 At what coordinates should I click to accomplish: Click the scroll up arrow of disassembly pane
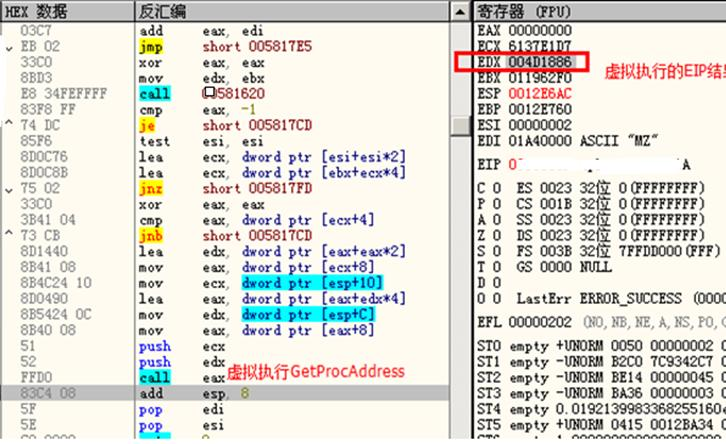pos(460,12)
